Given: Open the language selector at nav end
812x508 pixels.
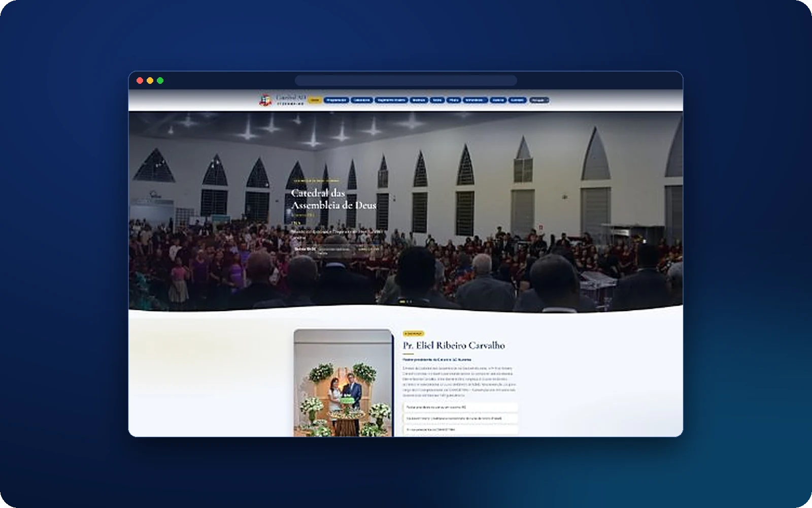Looking at the screenshot, I should coord(539,100).
